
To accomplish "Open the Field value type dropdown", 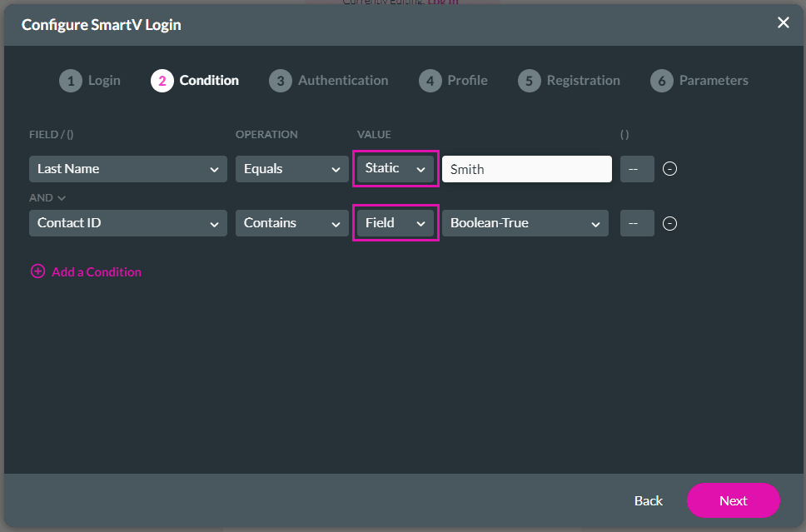I will point(395,222).
